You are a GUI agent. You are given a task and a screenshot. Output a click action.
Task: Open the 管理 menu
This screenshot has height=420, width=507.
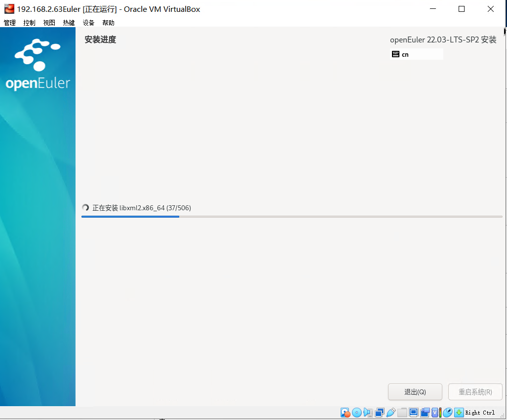[x=10, y=23]
